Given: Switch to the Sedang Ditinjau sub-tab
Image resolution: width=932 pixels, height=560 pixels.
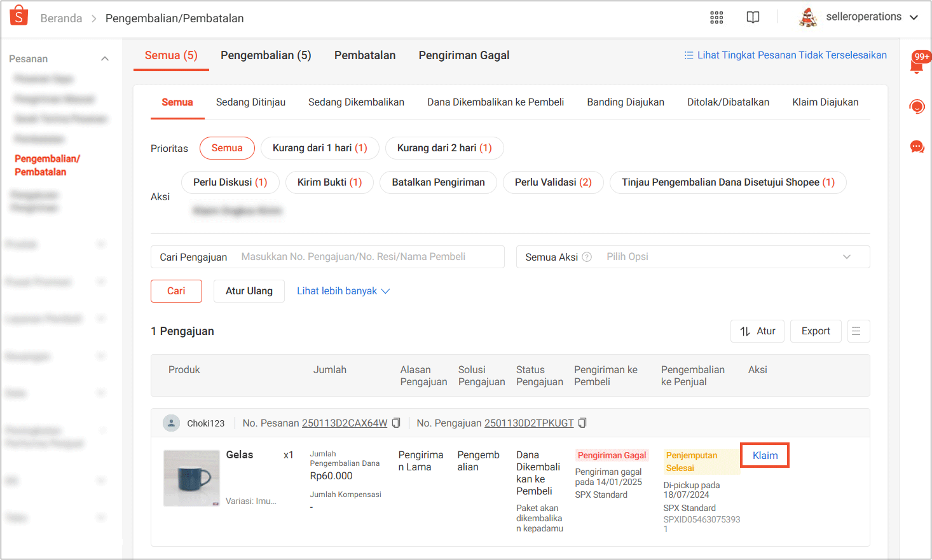Looking at the screenshot, I should 250,102.
